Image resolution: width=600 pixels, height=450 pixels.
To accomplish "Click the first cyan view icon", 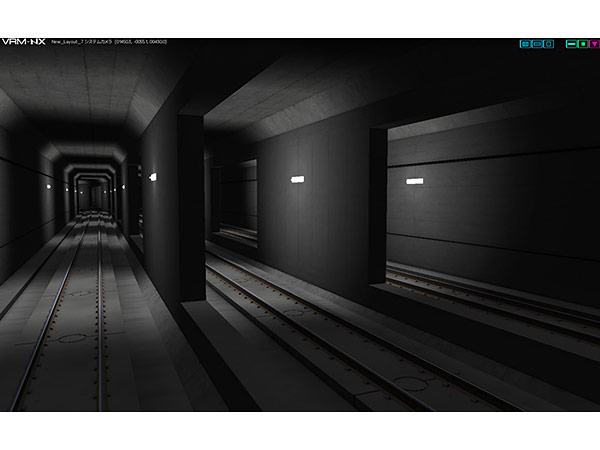I will [x=524, y=44].
